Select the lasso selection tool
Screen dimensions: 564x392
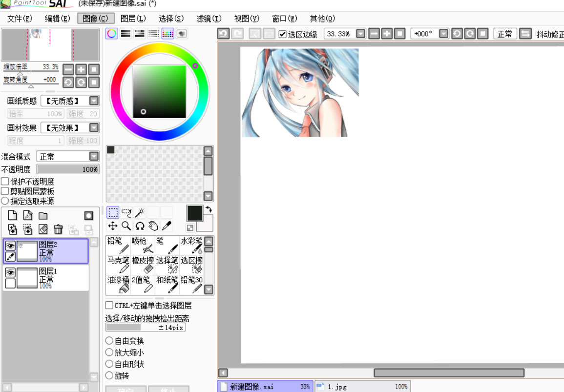click(126, 212)
